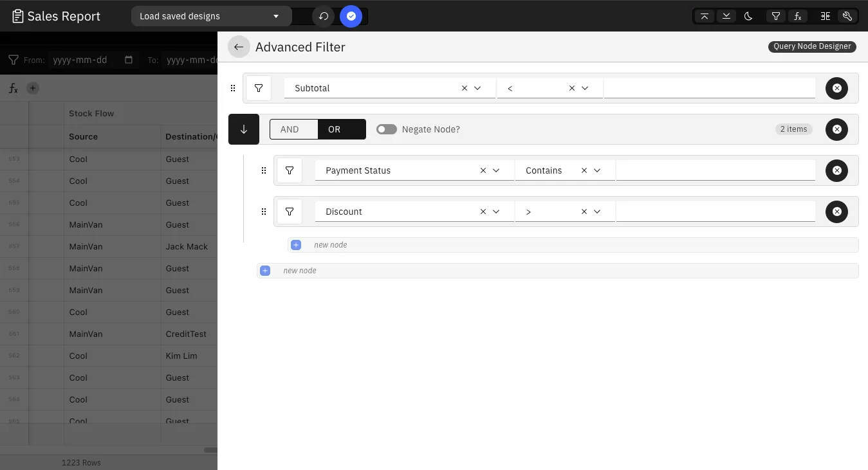Expand the Subtotal field dropdown chevron
The height and width of the screenshot is (470, 868).
477,88
